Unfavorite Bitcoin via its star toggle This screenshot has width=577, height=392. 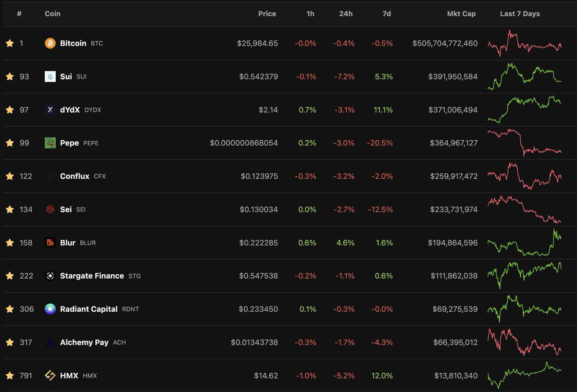(x=9, y=43)
